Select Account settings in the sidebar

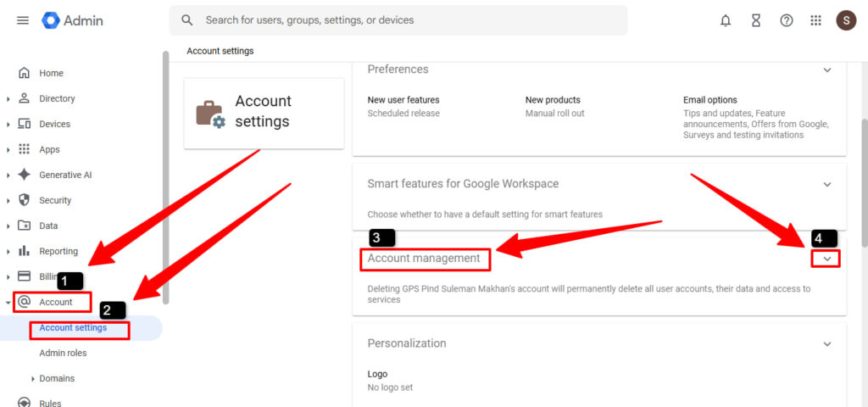click(73, 327)
